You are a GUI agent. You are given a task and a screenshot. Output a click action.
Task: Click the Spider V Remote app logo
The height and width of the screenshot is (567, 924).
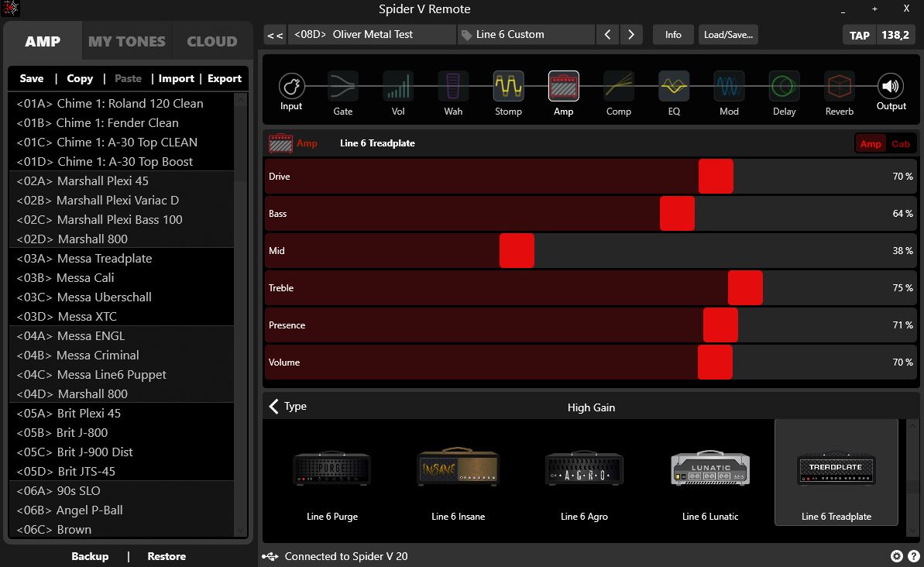coord(11,9)
